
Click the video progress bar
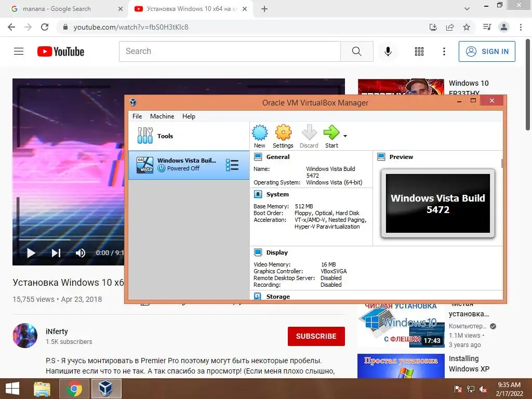pos(71,240)
